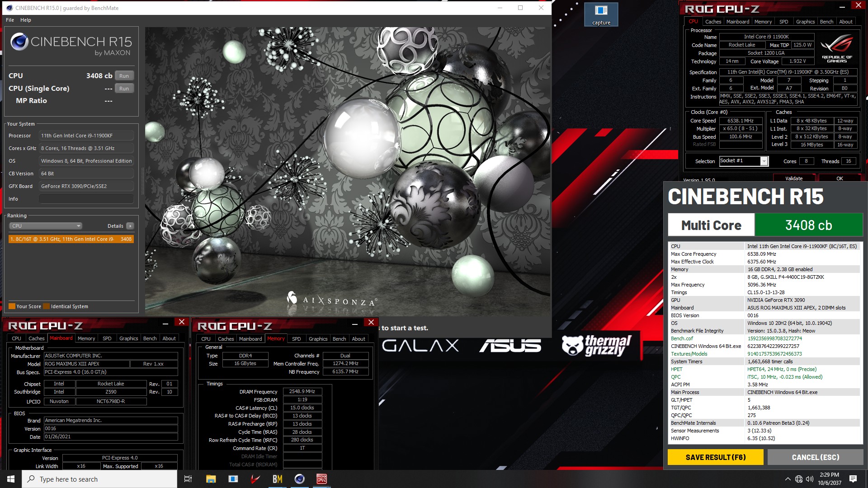Open the notification center icon
Screen dimensions: 868x488
(853, 479)
